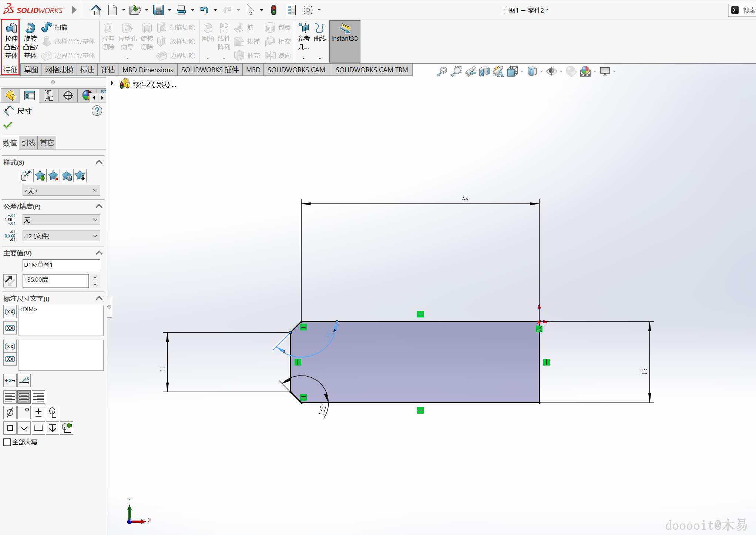Enable the 全部大写 (all uppercase) checkbox
This screenshot has width=756, height=535.
click(x=7, y=442)
